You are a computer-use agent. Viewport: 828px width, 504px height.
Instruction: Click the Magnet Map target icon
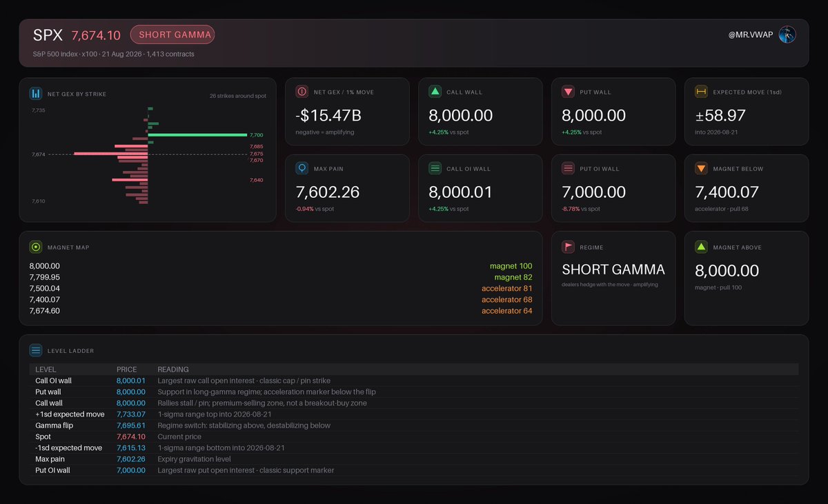(x=36, y=247)
